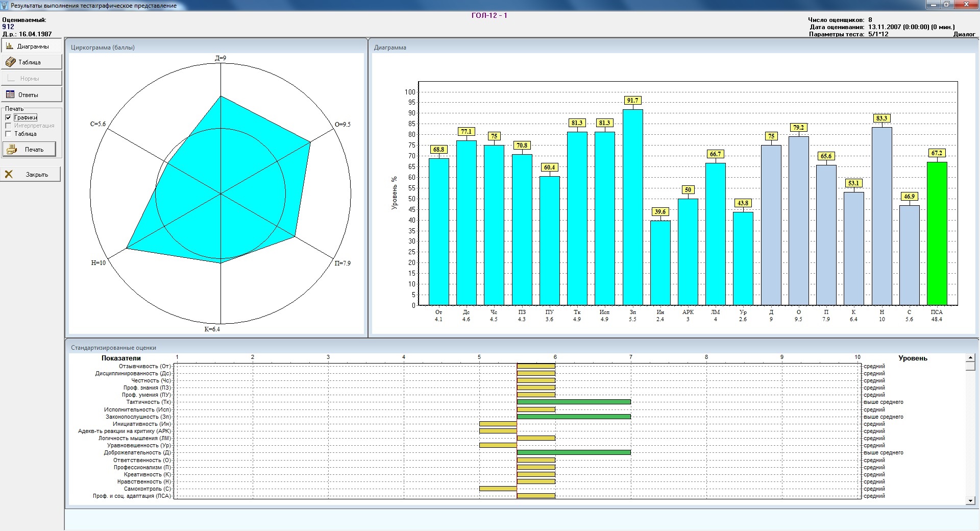Select the green Тактичность (Тк) score bar

click(x=574, y=402)
